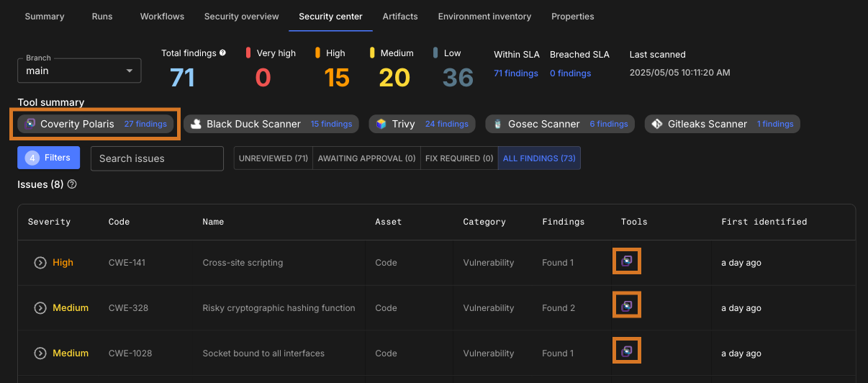868x383 pixels.
Task: Click the Cross-site scripting issue name
Action: (243, 263)
